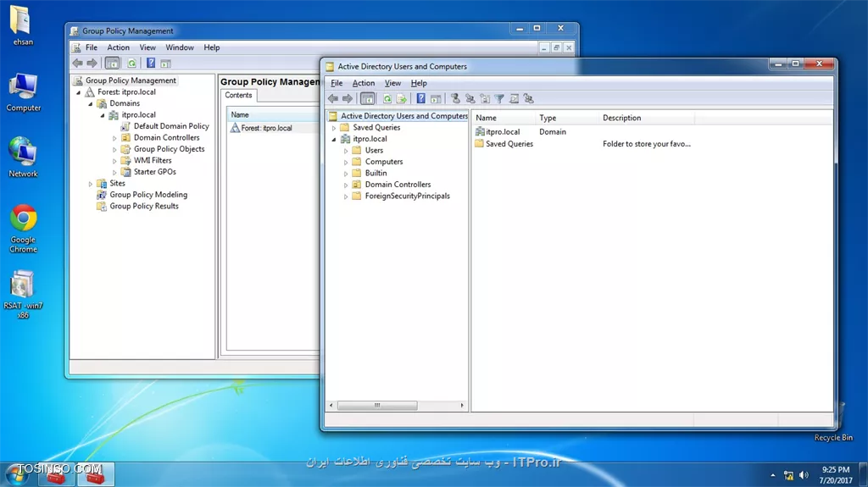Click volume speaker icon in system tray
This screenshot has height=487, width=868.
point(804,475)
